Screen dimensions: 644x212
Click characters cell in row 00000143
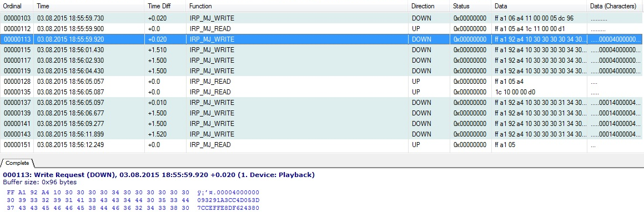pos(615,134)
